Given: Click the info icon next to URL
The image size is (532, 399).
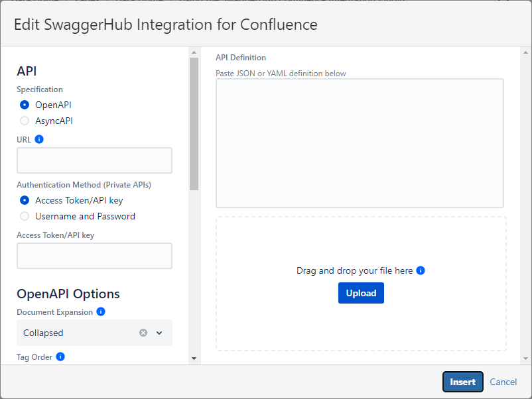Looking at the screenshot, I should coord(39,139).
